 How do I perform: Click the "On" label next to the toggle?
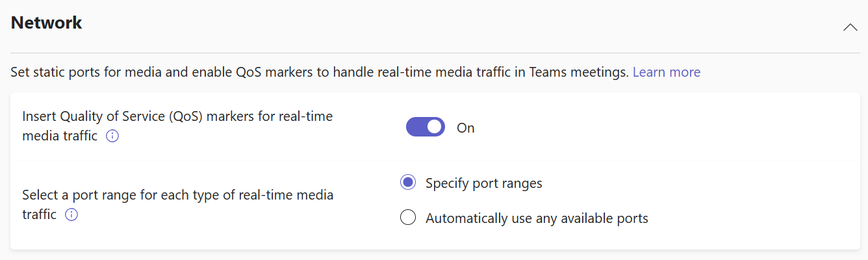click(466, 128)
